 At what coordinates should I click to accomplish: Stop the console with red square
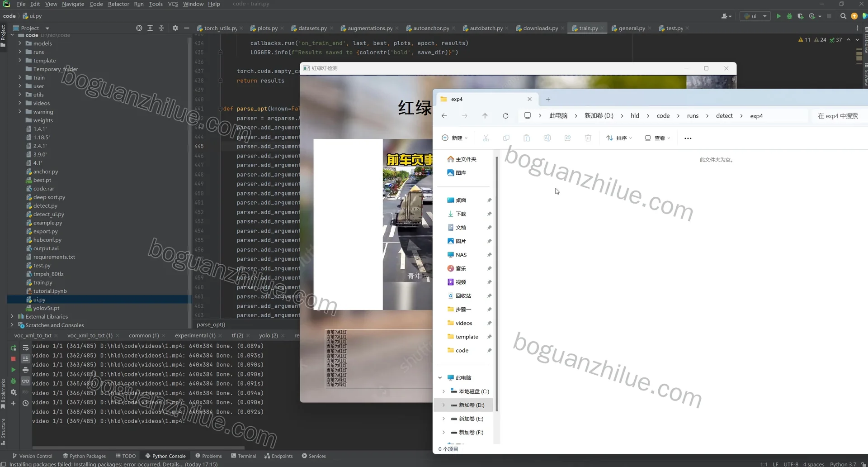pyautogui.click(x=13, y=358)
